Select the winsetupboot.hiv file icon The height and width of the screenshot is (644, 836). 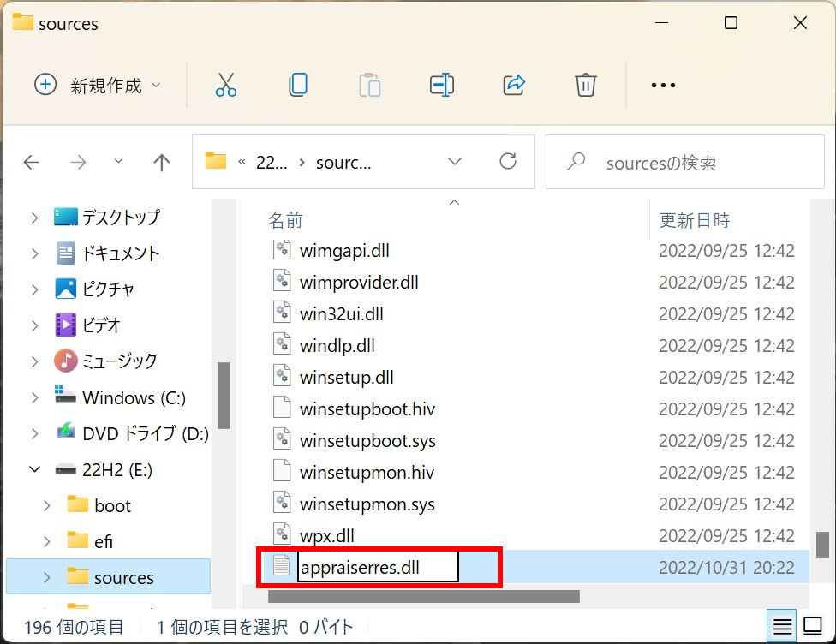point(282,408)
